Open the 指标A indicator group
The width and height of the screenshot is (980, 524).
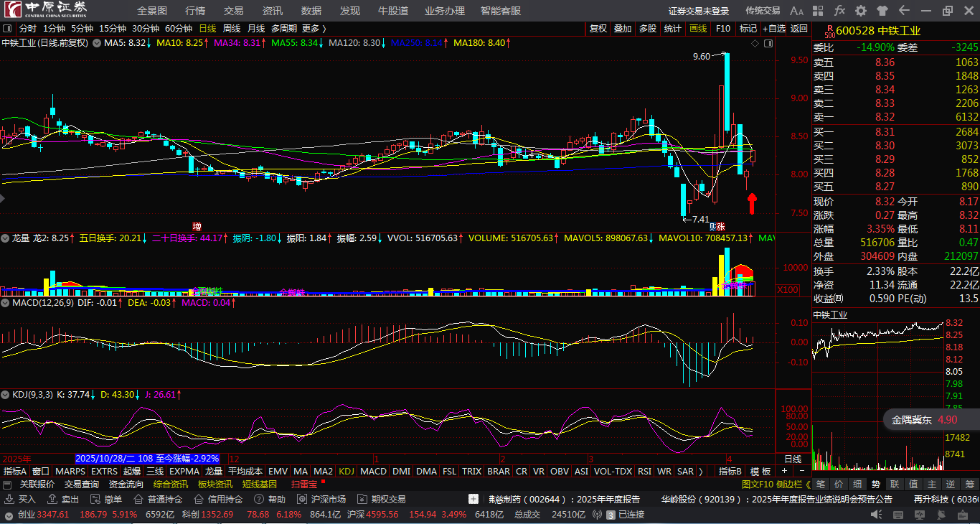(x=15, y=472)
